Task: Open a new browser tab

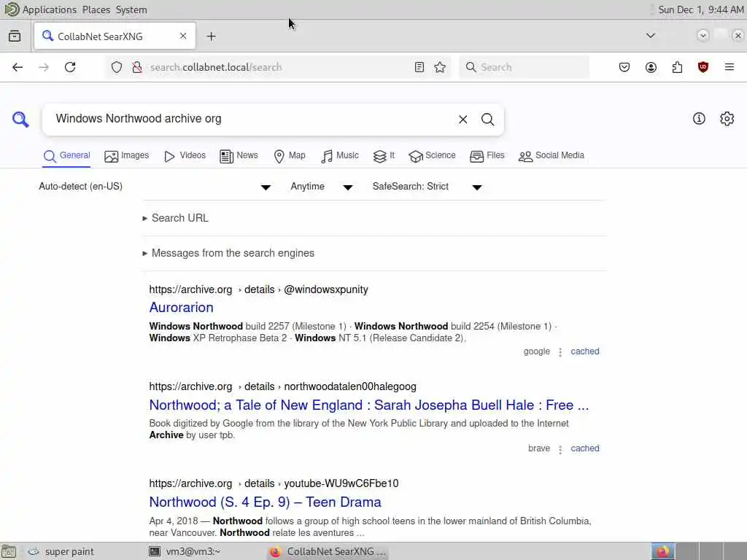Action: point(212,36)
